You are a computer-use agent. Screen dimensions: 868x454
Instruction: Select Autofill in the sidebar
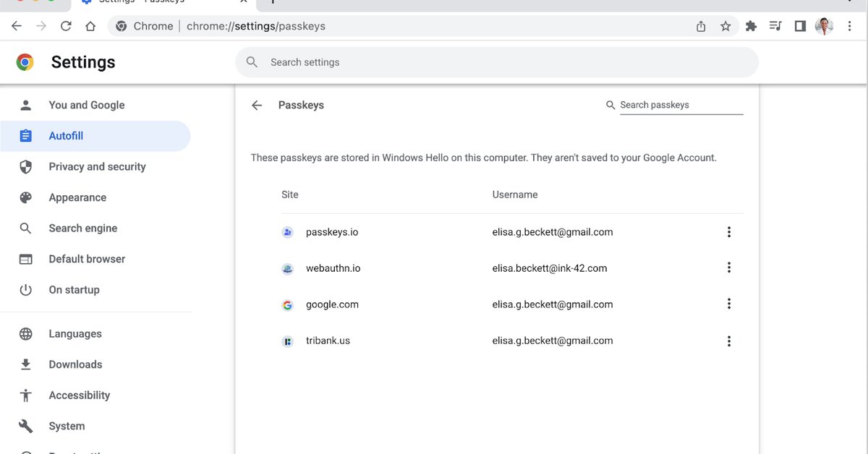95,136
